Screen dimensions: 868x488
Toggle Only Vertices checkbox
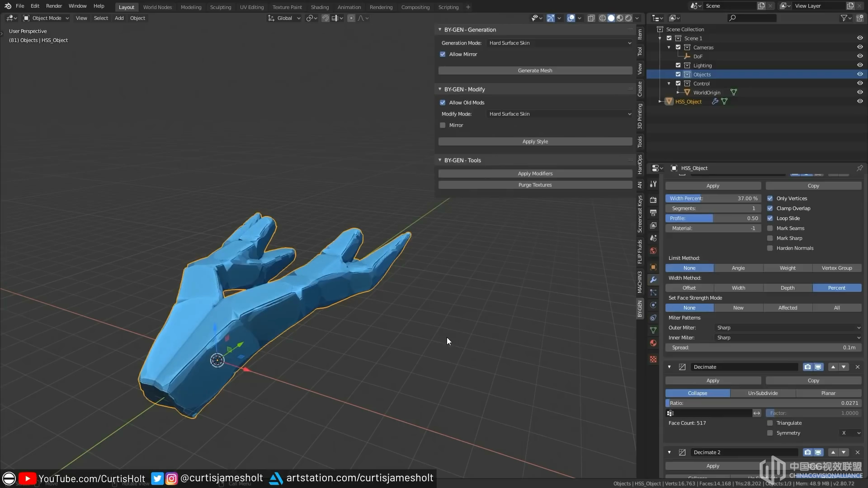[770, 198]
